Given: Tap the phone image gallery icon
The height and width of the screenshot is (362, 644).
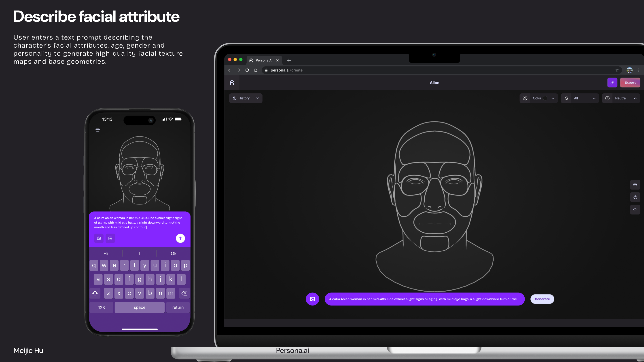Looking at the screenshot, I should pyautogui.click(x=110, y=238).
